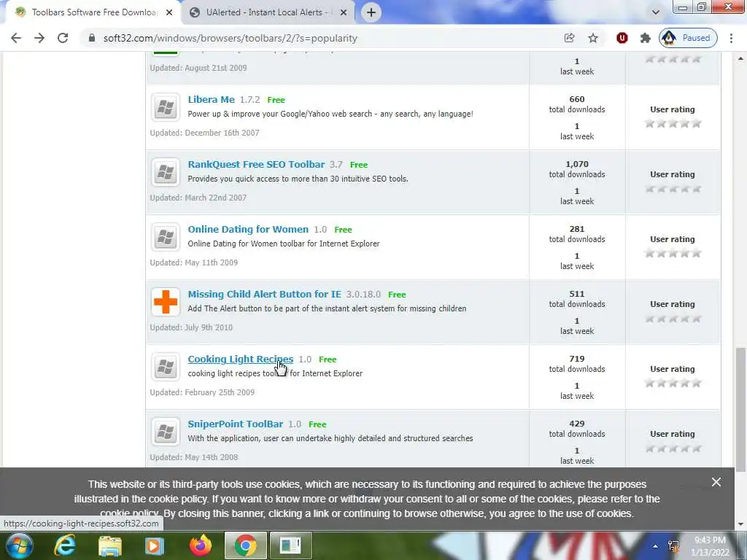This screenshot has height=560, width=747.
Task: Click the orange cross Missing Child Alert icon
Action: 166,302
